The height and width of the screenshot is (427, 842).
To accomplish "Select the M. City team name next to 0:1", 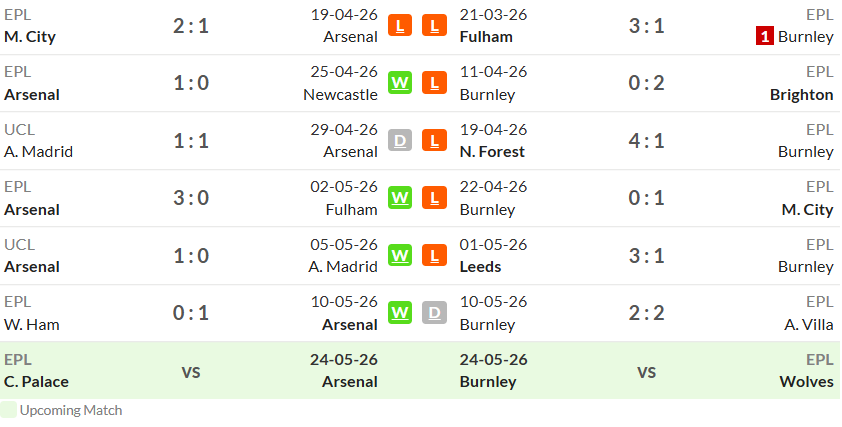I will click(807, 209).
